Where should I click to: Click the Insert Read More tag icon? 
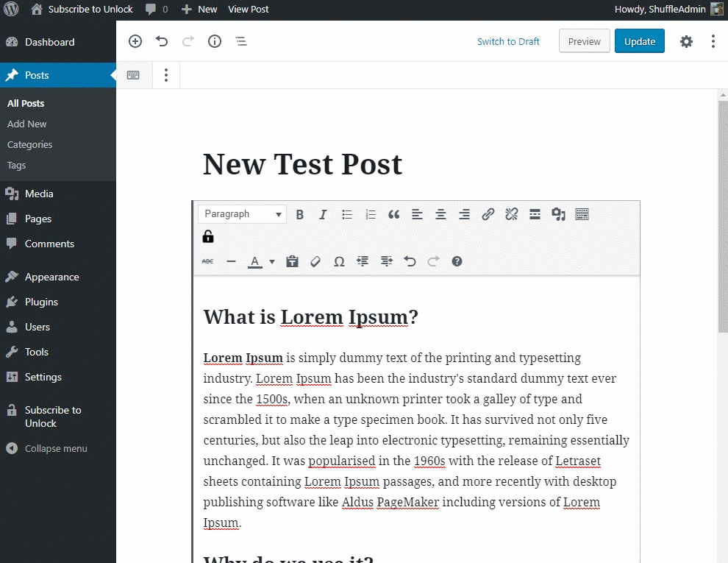[535, 214]
